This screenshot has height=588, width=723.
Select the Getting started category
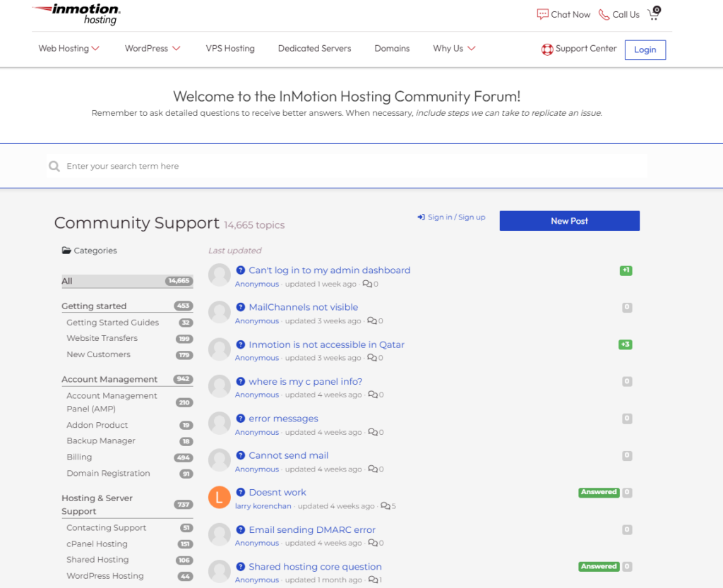click(127, 306)
